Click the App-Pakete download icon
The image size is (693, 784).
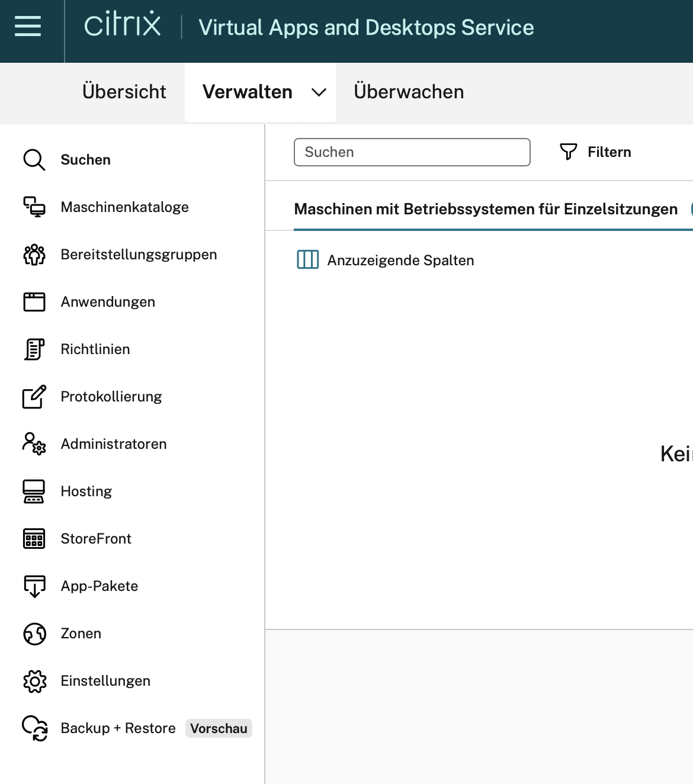click(x=34, y=586)
